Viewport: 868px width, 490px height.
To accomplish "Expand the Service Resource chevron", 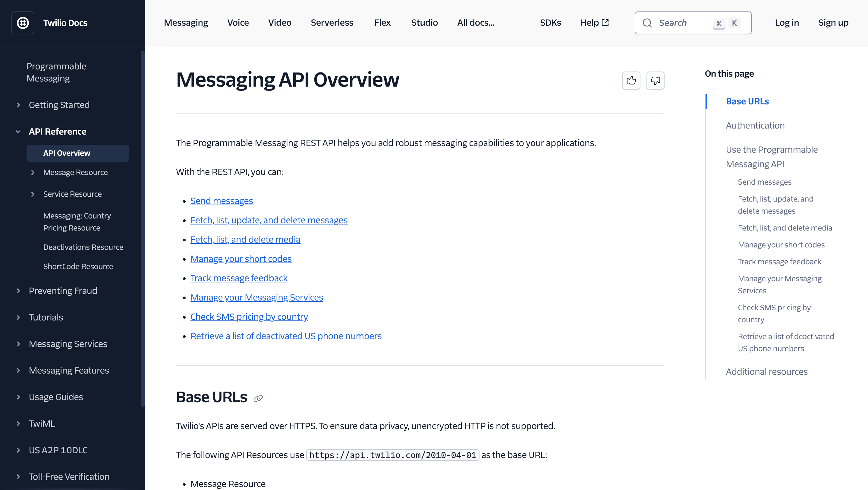I will (33, 194).
